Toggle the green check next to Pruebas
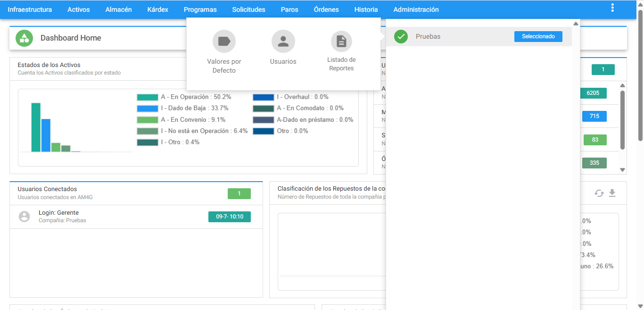This screenshot has width=644, height=310. pos(401,36)
